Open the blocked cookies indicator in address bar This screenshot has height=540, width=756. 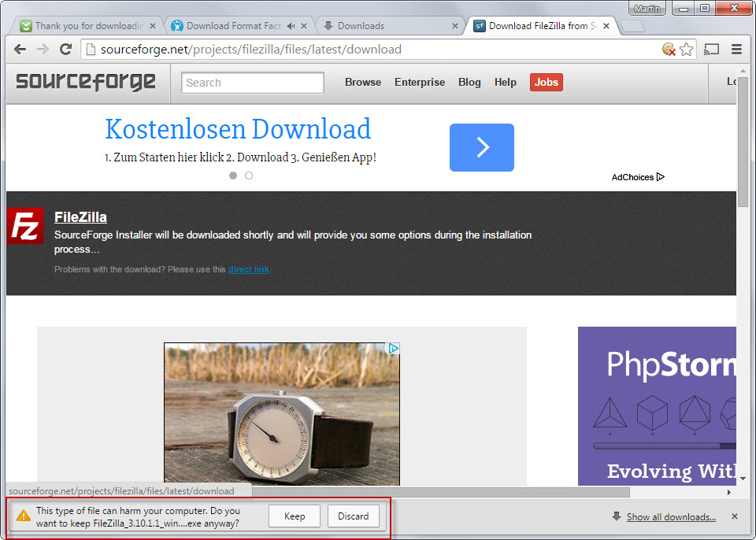669,49
